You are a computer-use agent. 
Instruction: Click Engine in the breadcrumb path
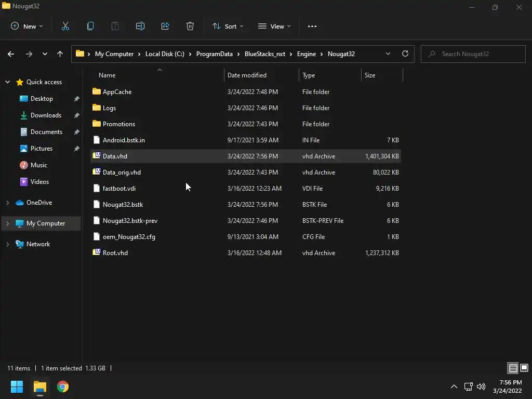click(x=307, y=54)
